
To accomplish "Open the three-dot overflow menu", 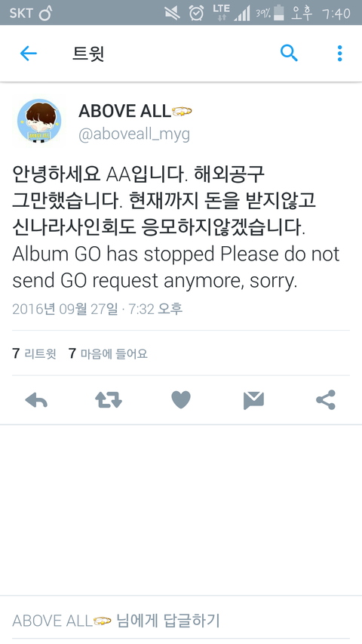I will [x=339, y=54].
